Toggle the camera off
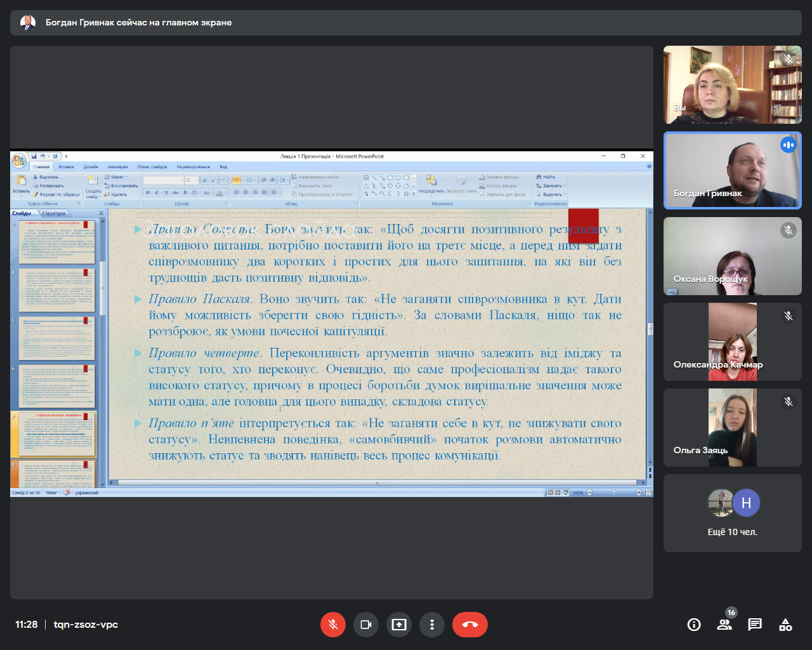Screen dimensions: 812x650 (x=366, y=625)
